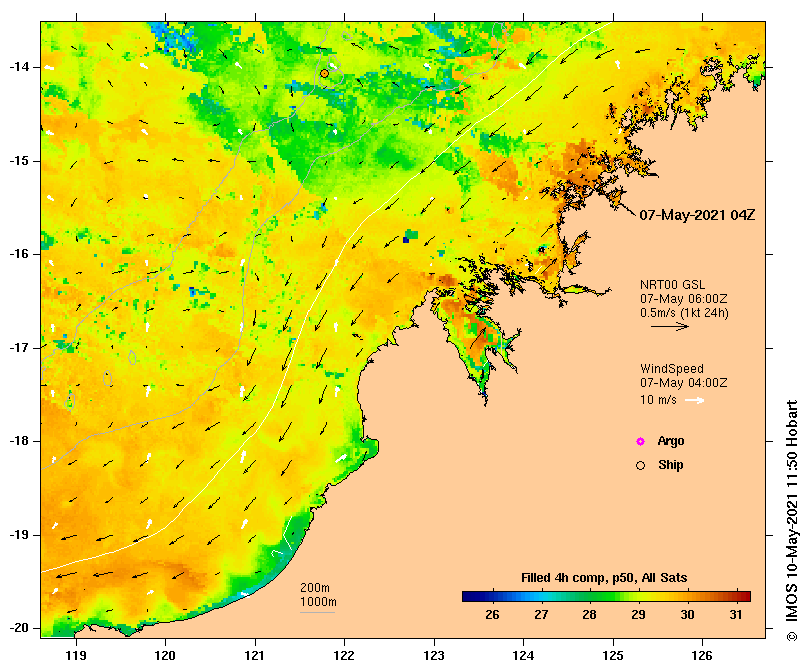Click latitude label -17
This screenshot has width=809, height=672.
point(19,348)
